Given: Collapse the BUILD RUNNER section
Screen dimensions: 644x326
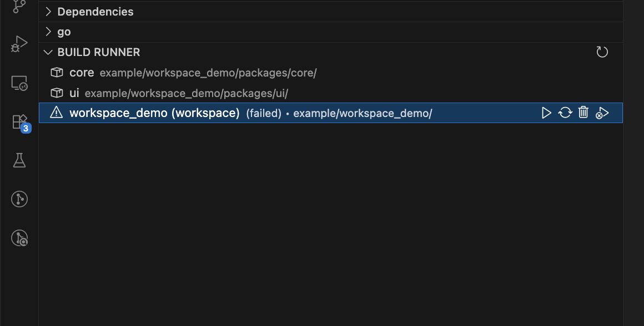Looking at the screenshot, I should pyautogui.click(x=48, y=52).
